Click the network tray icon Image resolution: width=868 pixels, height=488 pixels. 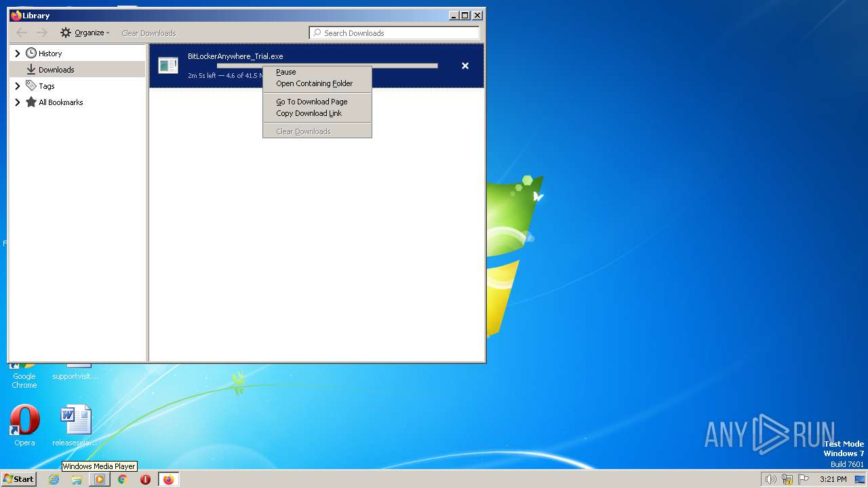pos(787,479)
